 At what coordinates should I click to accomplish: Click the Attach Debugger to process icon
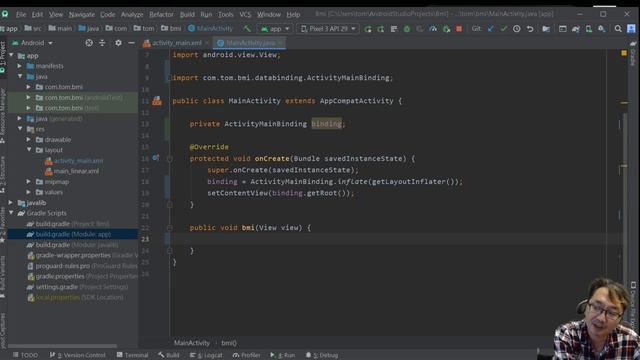[447, 29]
